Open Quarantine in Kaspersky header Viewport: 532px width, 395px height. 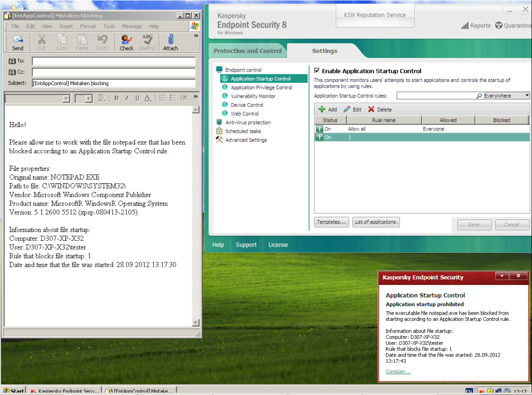coord(513,25)
